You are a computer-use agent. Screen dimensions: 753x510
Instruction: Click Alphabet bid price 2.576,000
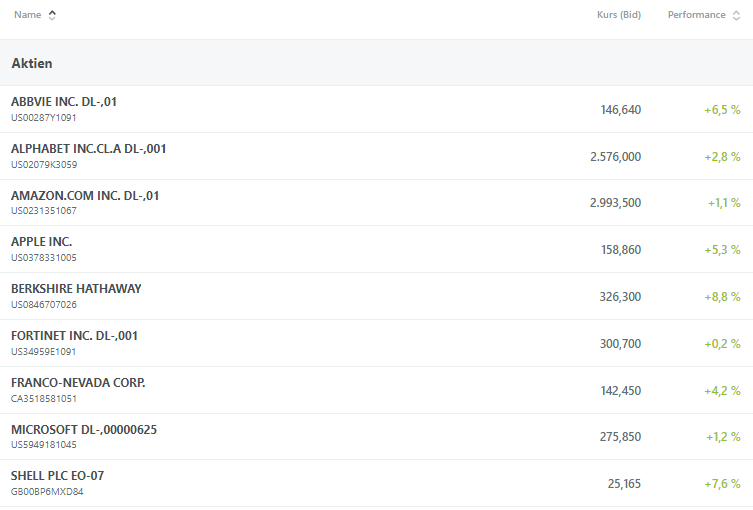[616, 157]
